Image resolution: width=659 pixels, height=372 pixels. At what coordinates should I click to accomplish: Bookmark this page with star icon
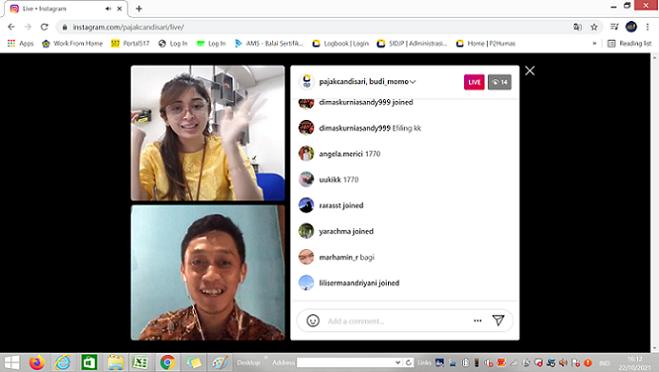tap(594, 27)
